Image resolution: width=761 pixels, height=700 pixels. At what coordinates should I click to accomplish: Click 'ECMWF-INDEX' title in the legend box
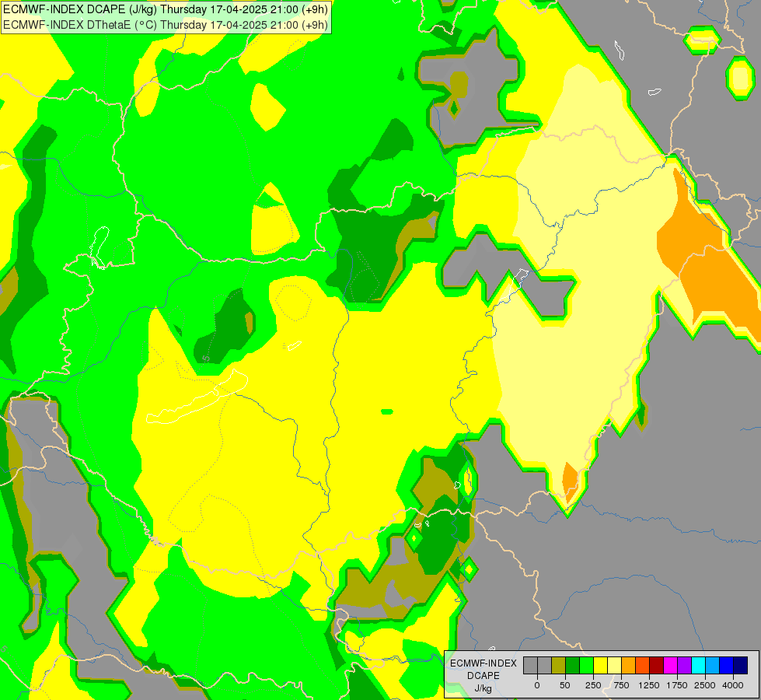coord(483,663)
